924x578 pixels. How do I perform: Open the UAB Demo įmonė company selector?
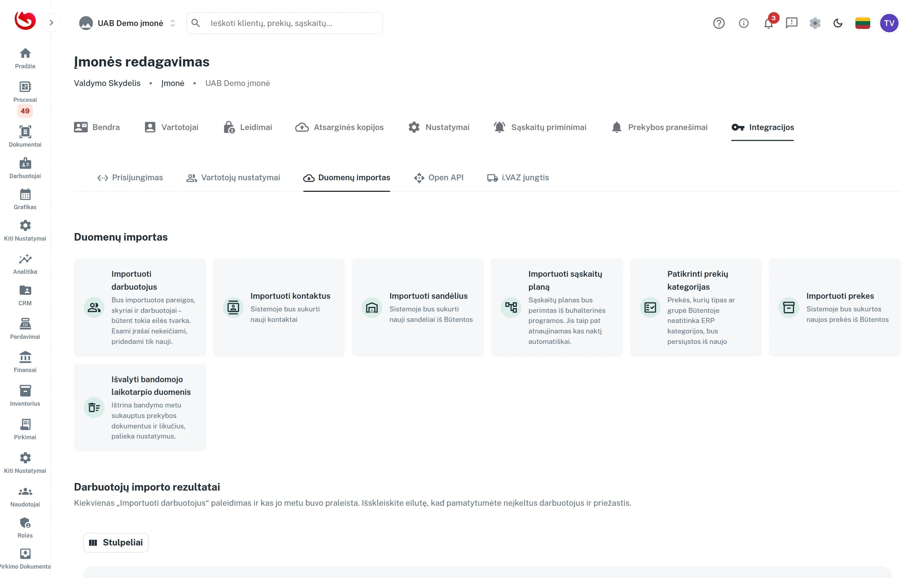(127, 23)
